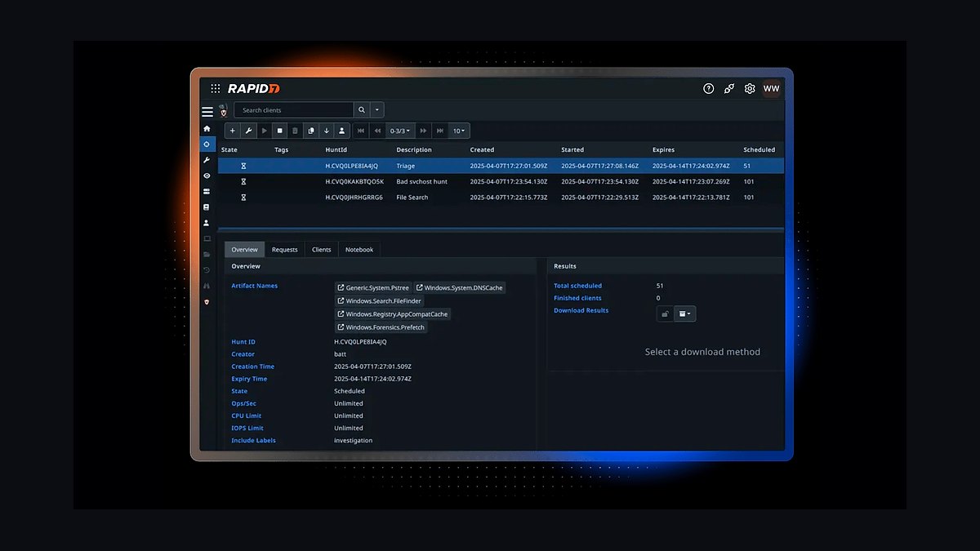Click the folder icon in sidebar
The height and width of the screenshot is (551, 980).
coord(207,254)
